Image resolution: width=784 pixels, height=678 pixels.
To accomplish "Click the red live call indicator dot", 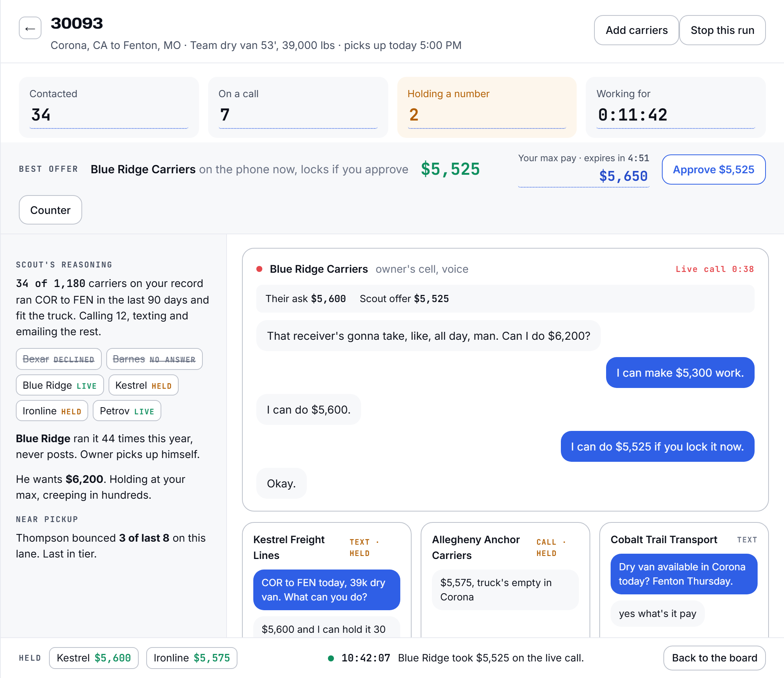I will [259, 269].
